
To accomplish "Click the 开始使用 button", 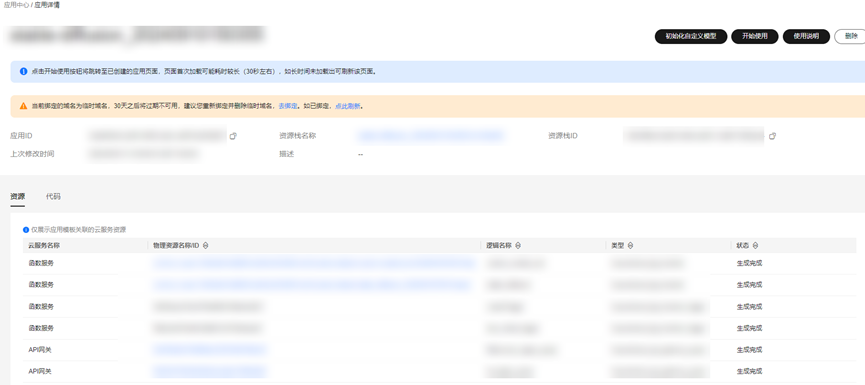I will tap(755, 36).
